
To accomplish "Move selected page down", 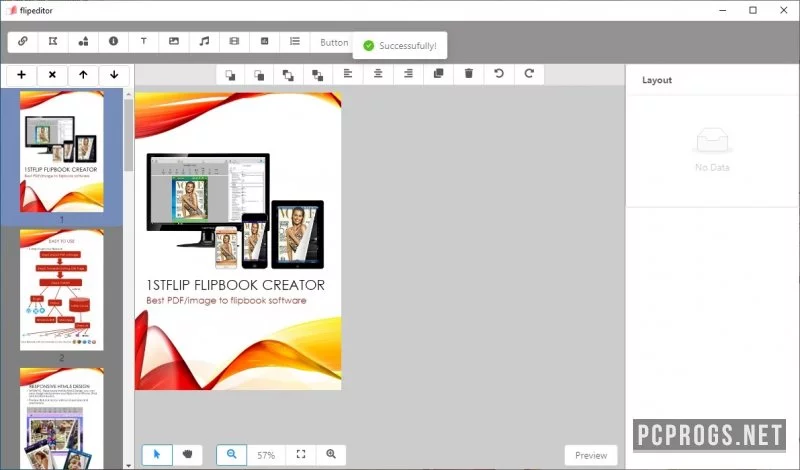I will pos(114,75).
